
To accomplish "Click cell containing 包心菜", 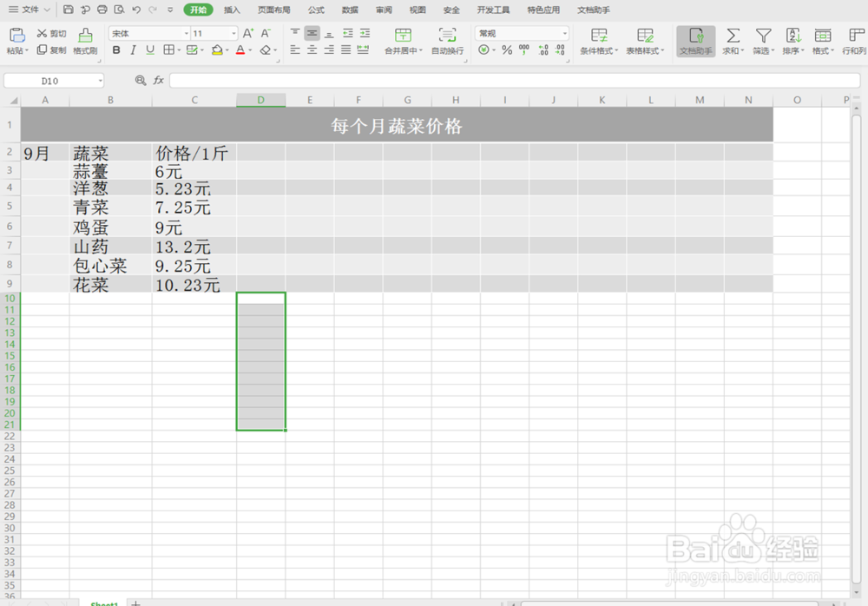I will [x=111, y=266].
